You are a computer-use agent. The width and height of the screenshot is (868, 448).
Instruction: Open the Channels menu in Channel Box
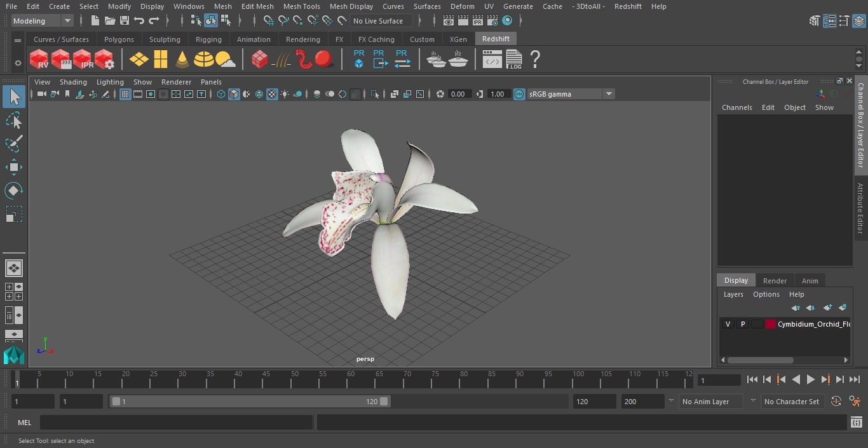pos(736,107)
